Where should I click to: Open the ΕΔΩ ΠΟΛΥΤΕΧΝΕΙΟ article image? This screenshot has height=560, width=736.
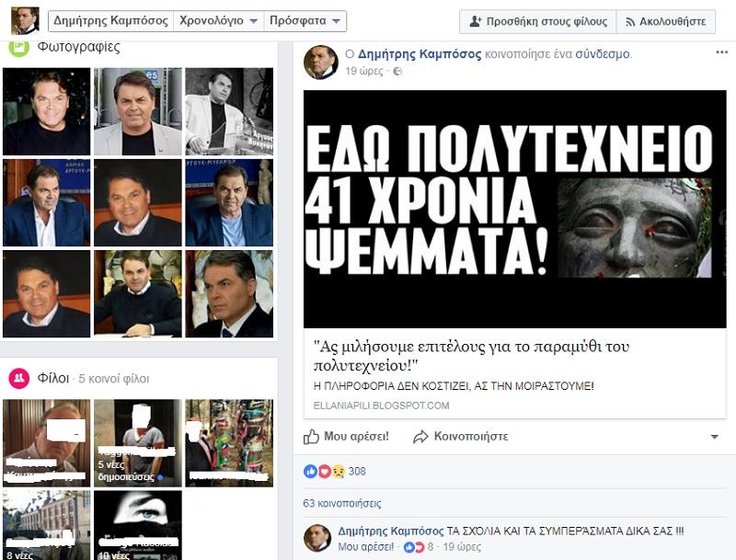515,209
